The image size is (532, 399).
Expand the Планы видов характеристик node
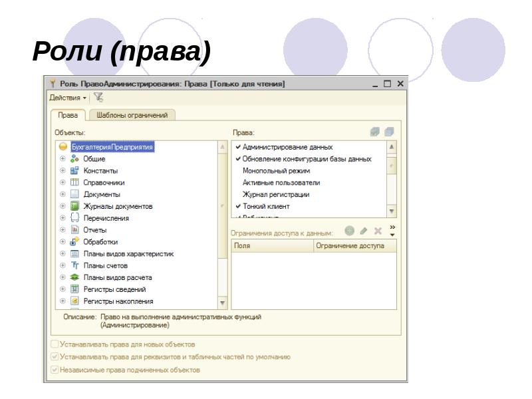[63, 254]
